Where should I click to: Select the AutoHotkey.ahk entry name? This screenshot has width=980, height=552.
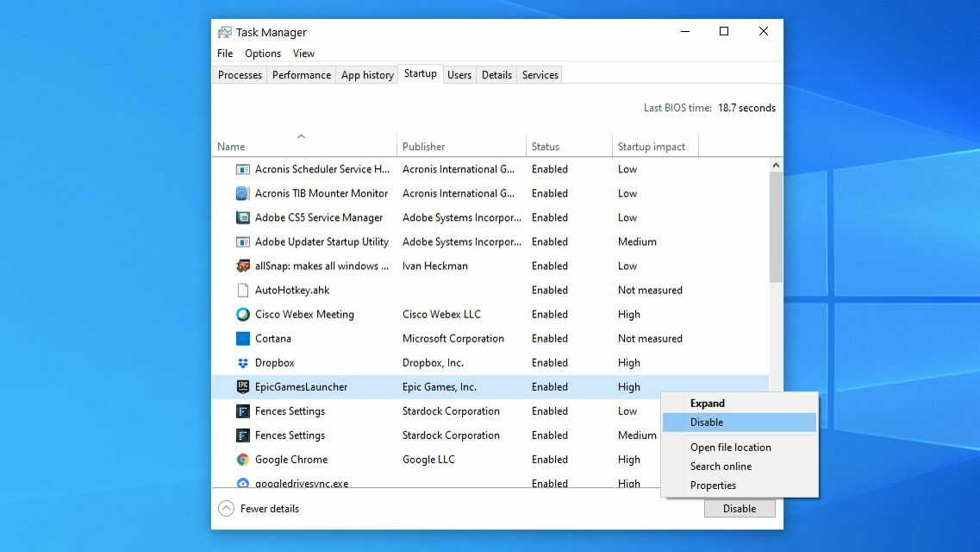pyautogui.click(x=292, y=290)
